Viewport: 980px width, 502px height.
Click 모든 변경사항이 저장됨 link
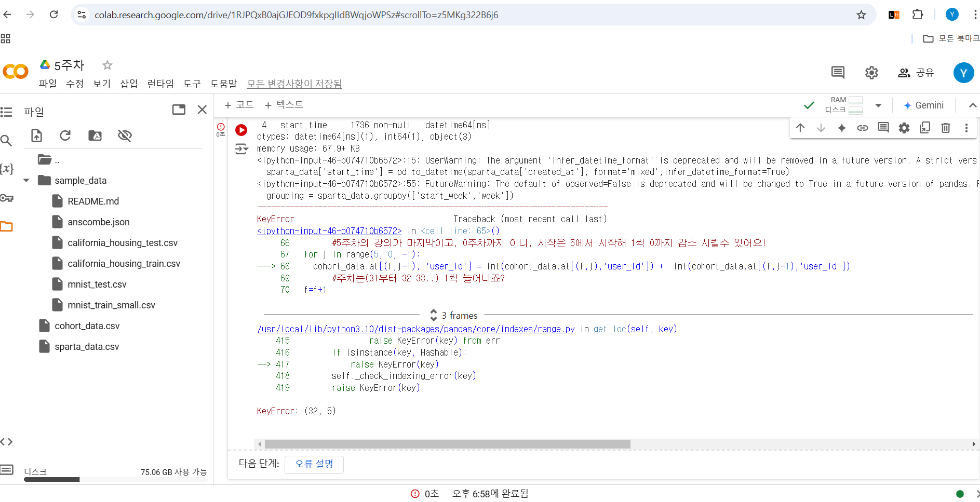click(x=294, y=84)
